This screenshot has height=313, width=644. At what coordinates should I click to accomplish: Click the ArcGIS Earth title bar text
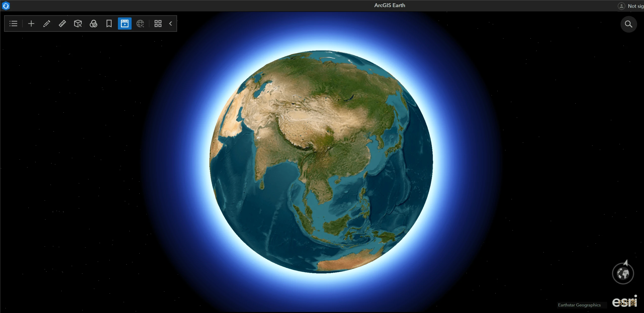389,5
